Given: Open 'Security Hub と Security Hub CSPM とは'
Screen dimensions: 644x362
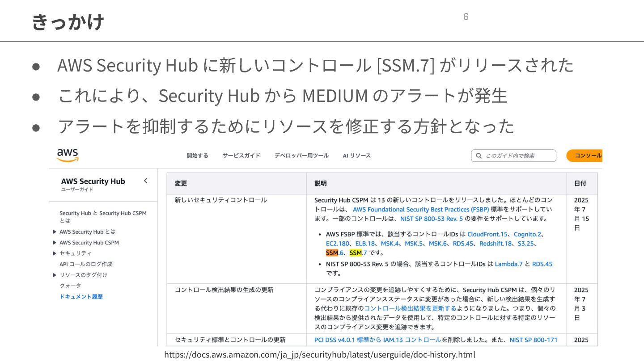Looking at the screenshot, I should [x=103, y=217].
